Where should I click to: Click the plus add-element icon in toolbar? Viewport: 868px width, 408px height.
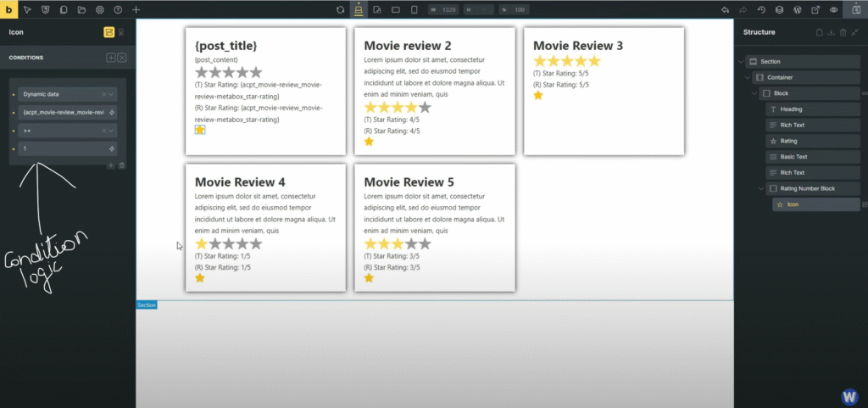pyautogui.click(x=136, y=9)
